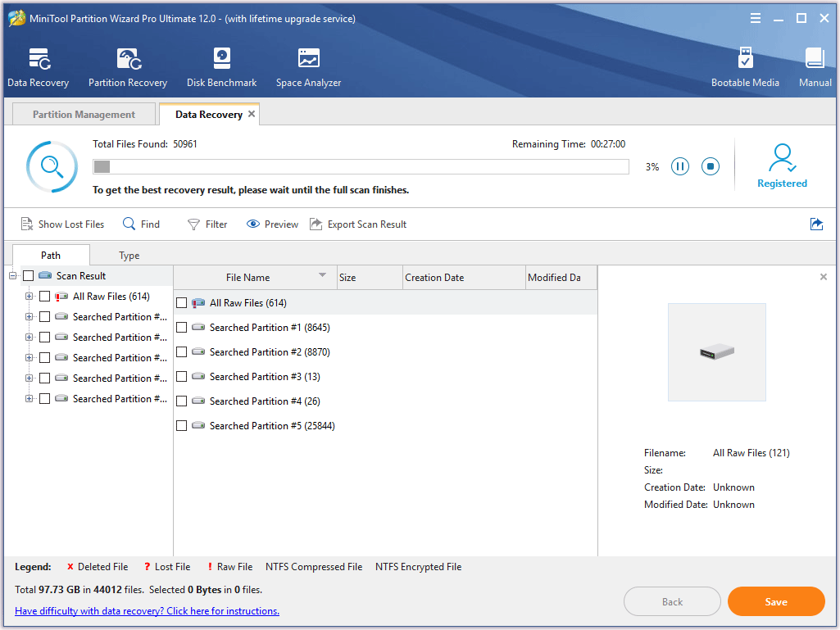
Task: Click the blue Registered label
Action: 782,184
